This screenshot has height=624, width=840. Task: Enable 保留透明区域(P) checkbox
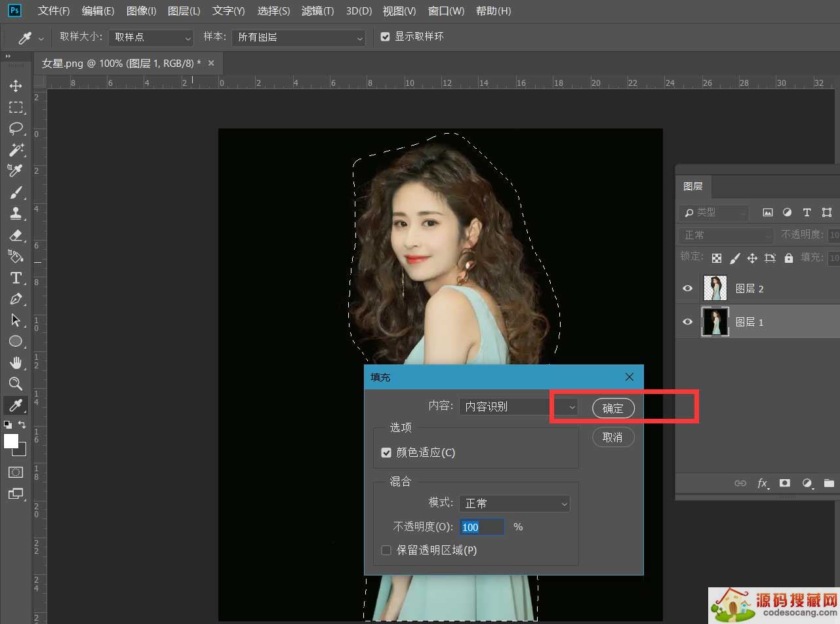click(386, 550)
